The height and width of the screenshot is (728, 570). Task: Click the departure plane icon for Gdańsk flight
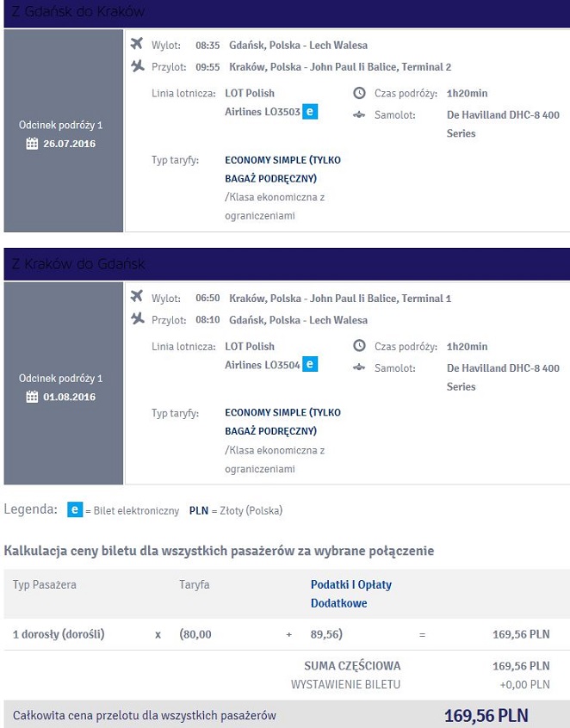137,43
